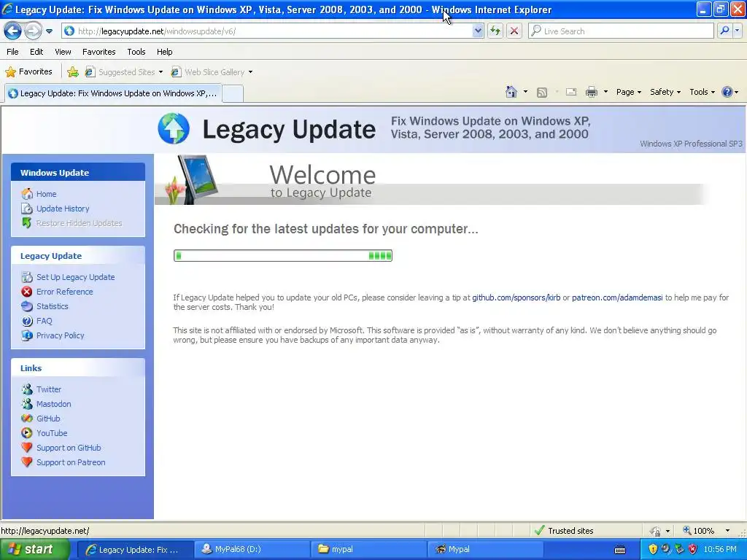This screenshot has width=747, height=560.
Task: Open the Windows Start button
Action: 35,550
